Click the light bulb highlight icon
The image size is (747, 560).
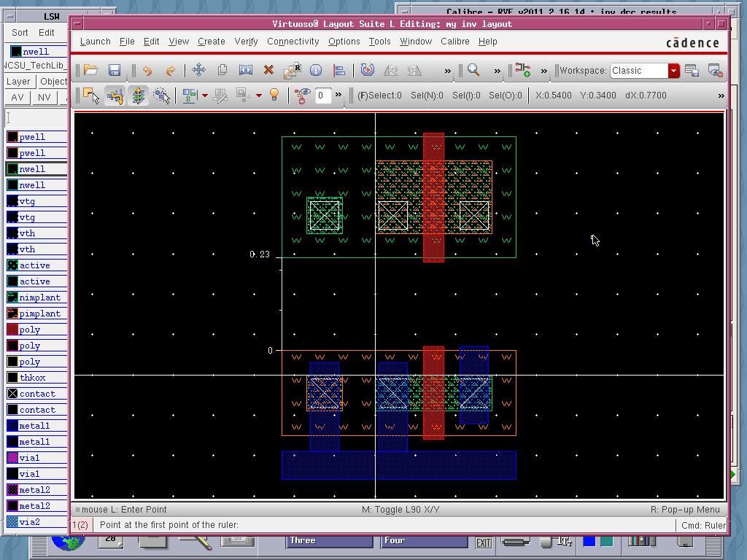[274, 95]
